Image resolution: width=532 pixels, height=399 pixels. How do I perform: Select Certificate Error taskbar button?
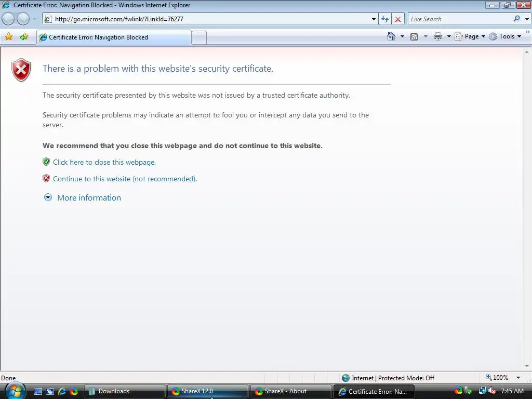coord(374,392)
